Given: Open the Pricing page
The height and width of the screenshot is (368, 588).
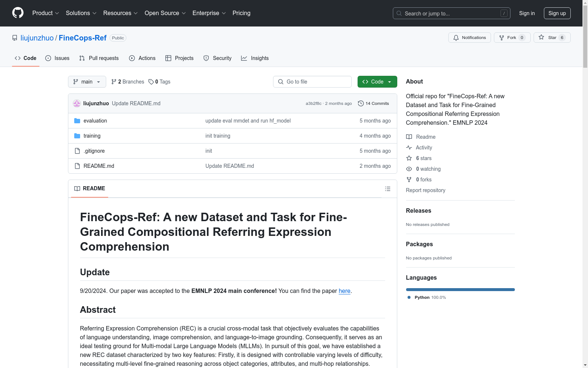Looking at the screenshot, I should click(241, 13).
